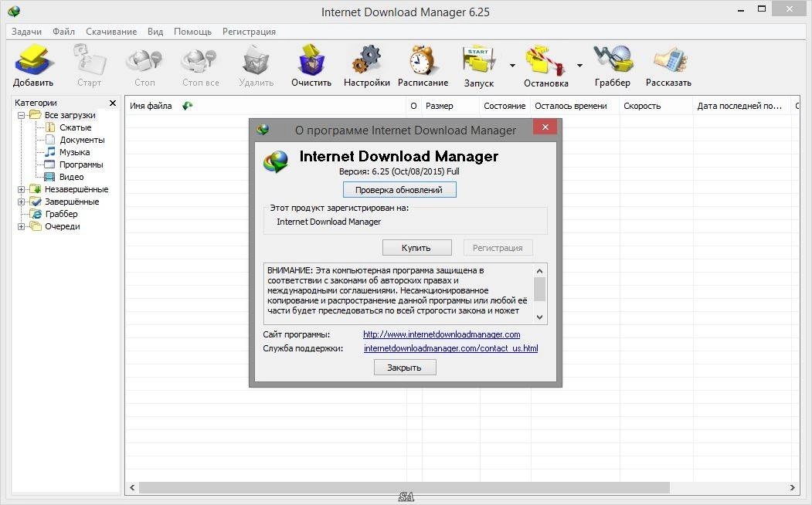Click the Очистить toolbar icon

311,65
